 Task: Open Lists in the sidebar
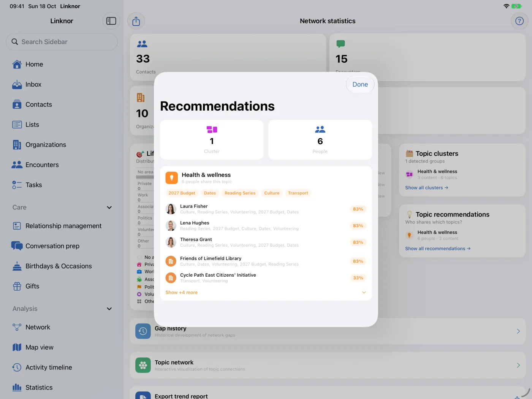pyautogui.click(x=62, y=125)
